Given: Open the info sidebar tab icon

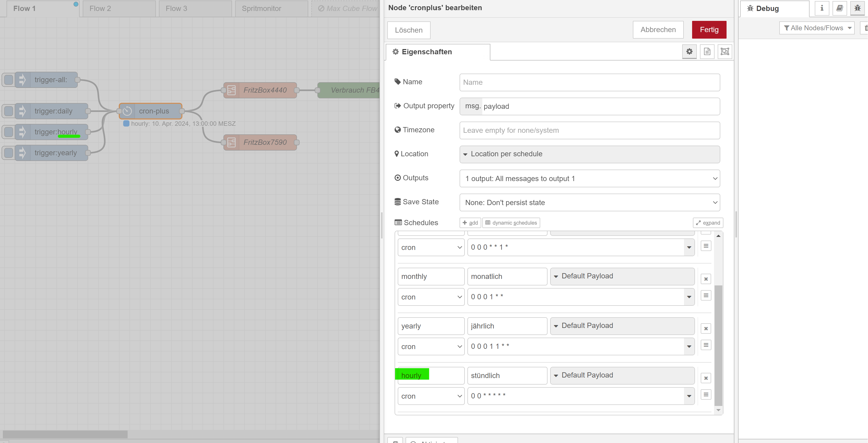Looking at the screenshot, I should [822, 8].
